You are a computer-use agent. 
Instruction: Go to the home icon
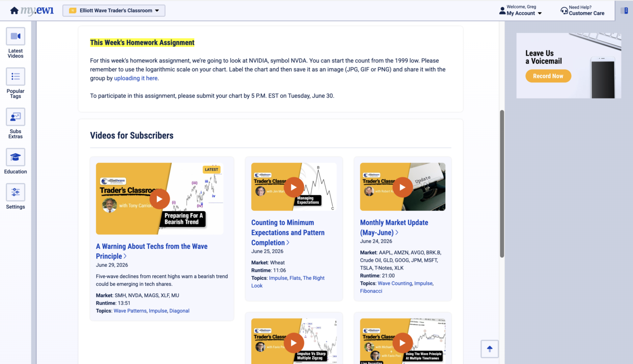point(14,10)
